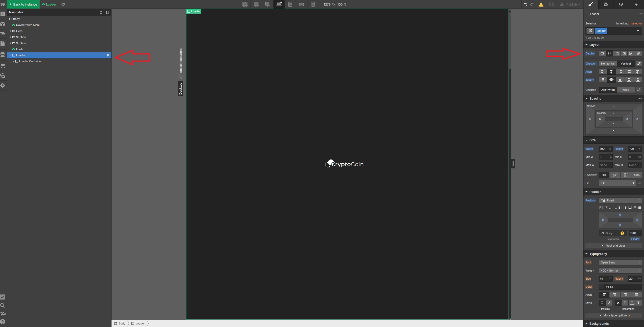The height and width of the screenshot is (327, 644).
Task: Open the CMS Collections panel
Action: (x=3, y=55)
